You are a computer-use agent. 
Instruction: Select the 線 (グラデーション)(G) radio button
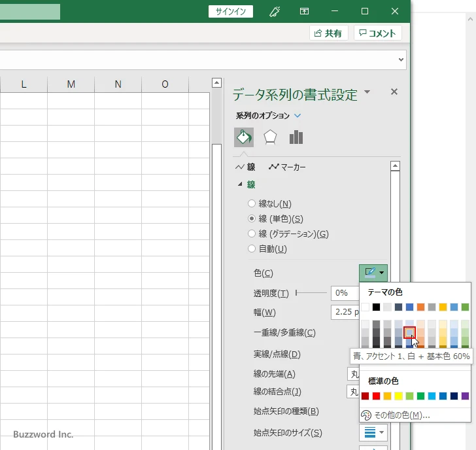tap(252, 234)
